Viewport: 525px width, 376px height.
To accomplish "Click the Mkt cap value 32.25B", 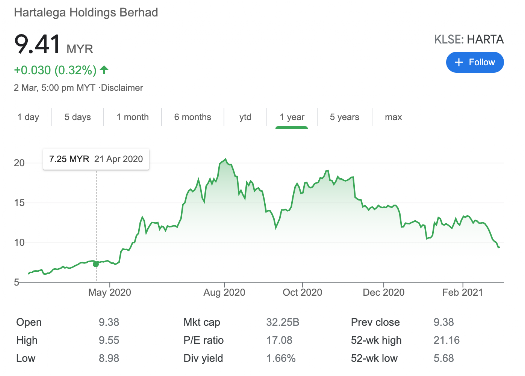I will [283, 322].
